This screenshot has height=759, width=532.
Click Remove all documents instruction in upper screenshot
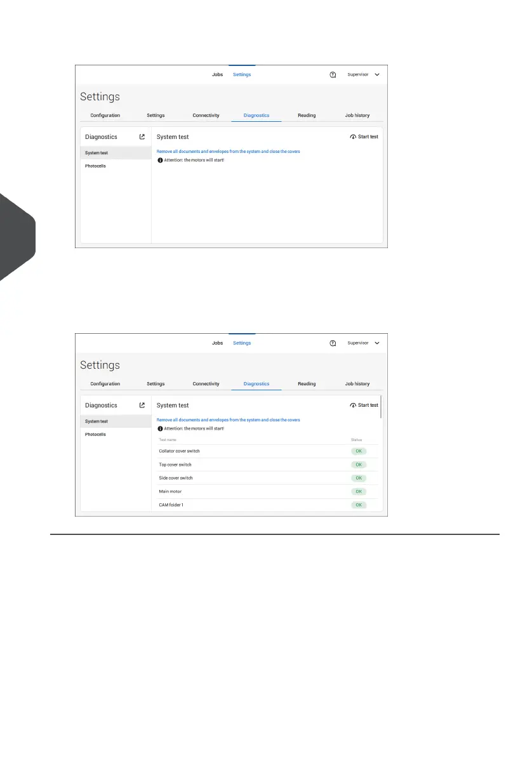[228, 152]
